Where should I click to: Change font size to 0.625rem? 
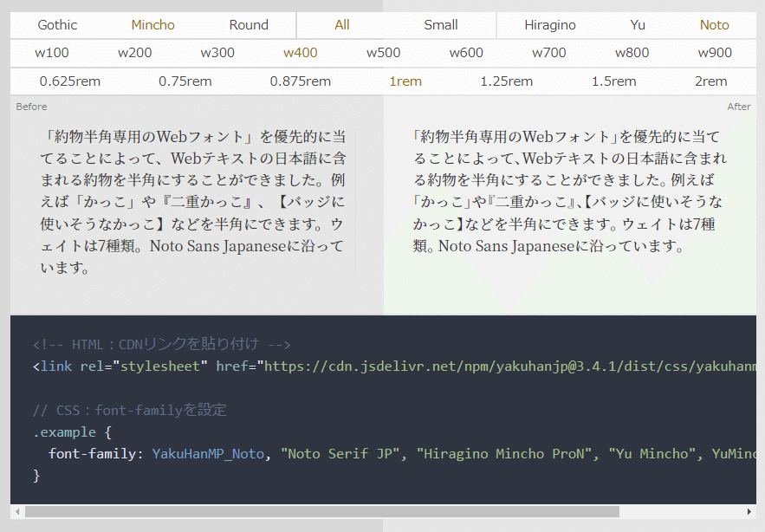(70, 81)
